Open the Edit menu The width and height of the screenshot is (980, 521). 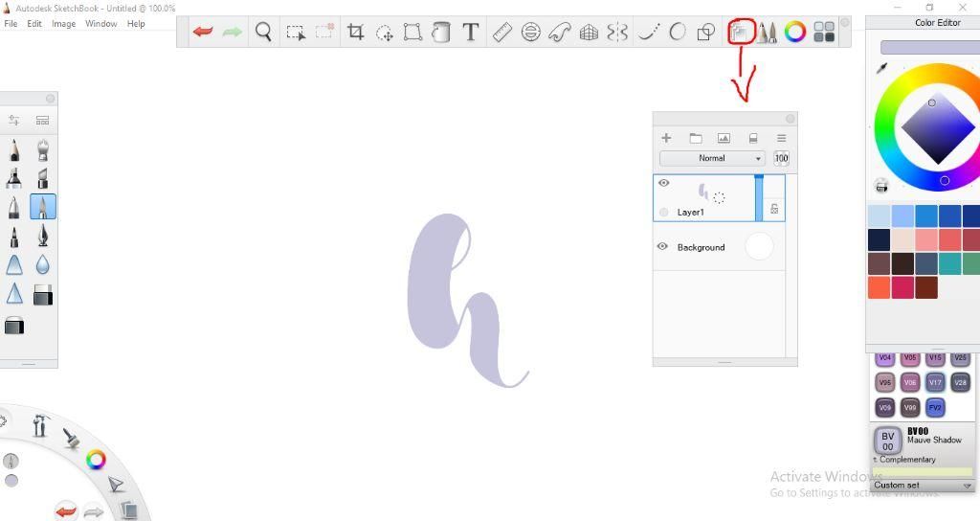[34, 24]
